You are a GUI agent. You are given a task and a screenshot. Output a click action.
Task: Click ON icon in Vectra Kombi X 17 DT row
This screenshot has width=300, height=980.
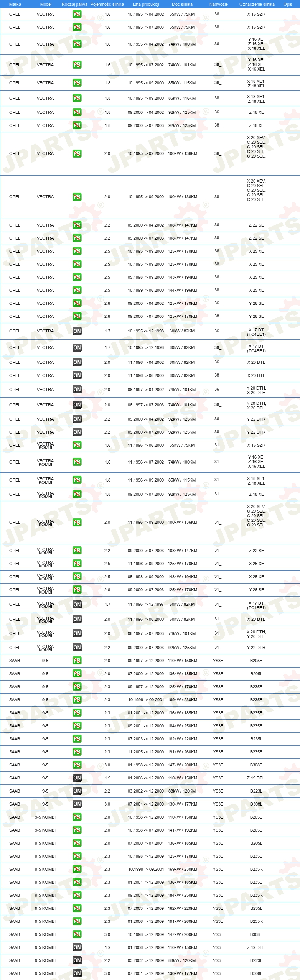[77, 604]
